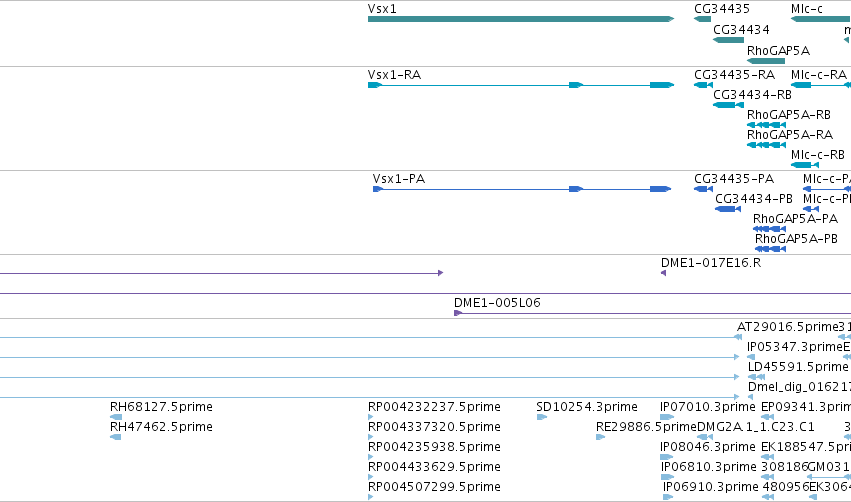Screen dimensions: 851x502
Task: Select the RhoGAP5A-PA protein label
Action: point(795,219)
